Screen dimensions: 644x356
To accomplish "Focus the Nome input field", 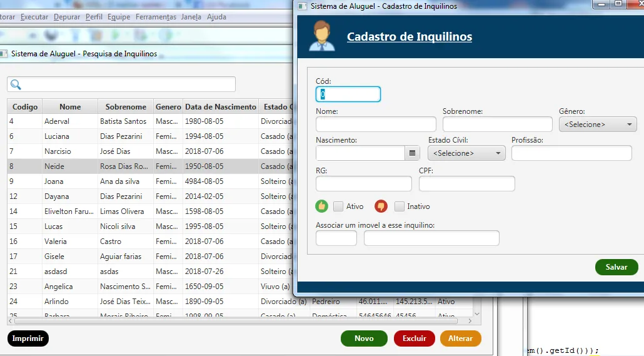I will (376, 124).
